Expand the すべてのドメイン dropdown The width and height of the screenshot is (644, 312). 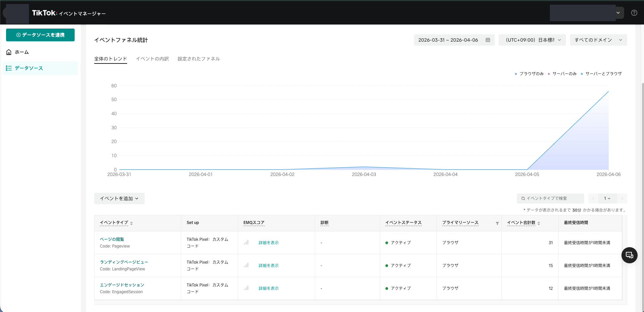598,40
